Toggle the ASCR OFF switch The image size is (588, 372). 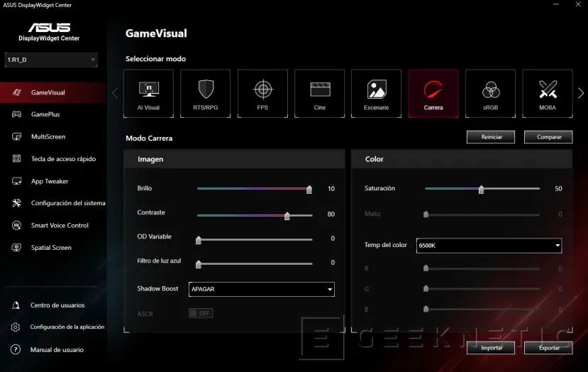coord(201,313)
